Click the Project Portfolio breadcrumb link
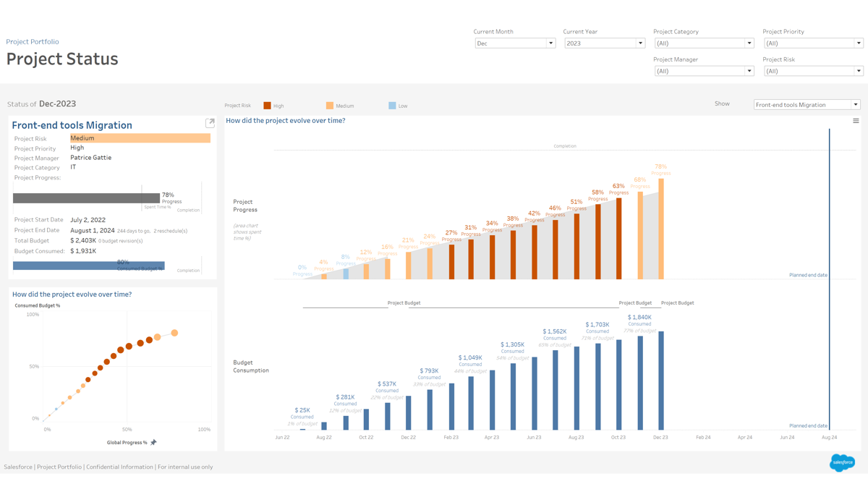Viewport: 868px width, 492px height. point(33,42)
